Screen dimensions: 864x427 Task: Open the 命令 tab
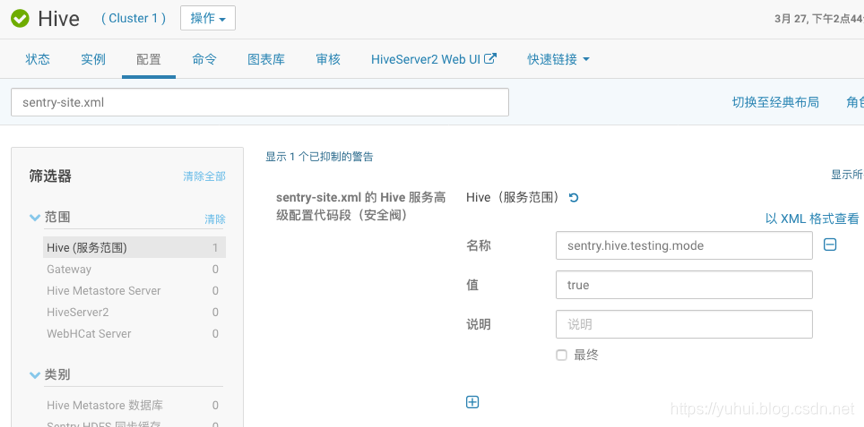[x=204, y=59]
